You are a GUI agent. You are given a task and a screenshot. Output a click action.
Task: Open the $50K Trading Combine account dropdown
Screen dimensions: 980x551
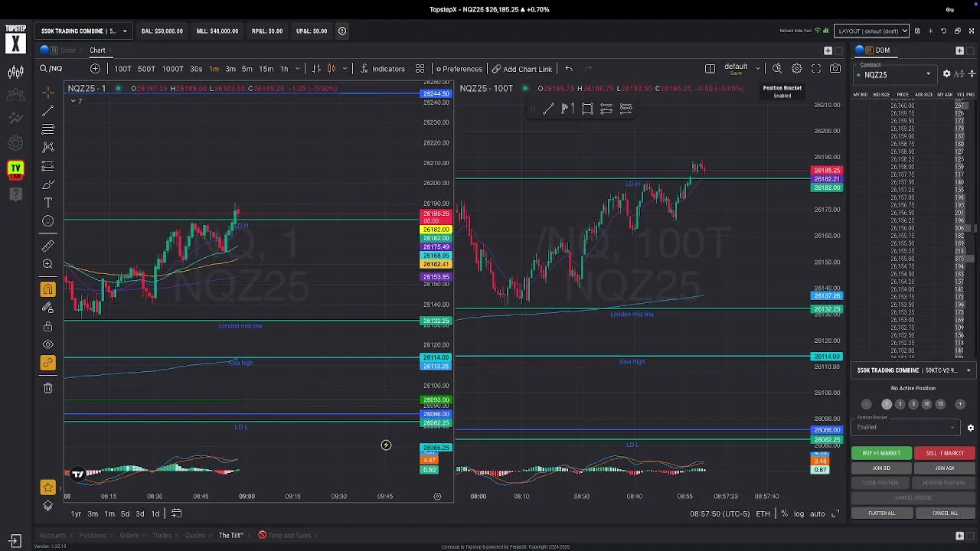(83, 31)
